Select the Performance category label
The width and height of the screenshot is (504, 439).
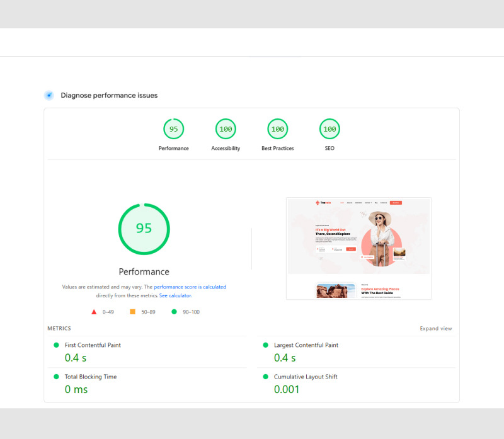point(174,148)
